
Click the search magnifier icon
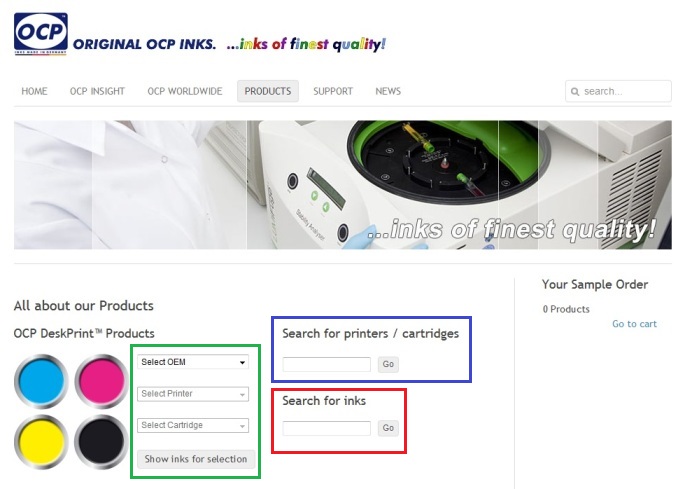coord(575,92)
